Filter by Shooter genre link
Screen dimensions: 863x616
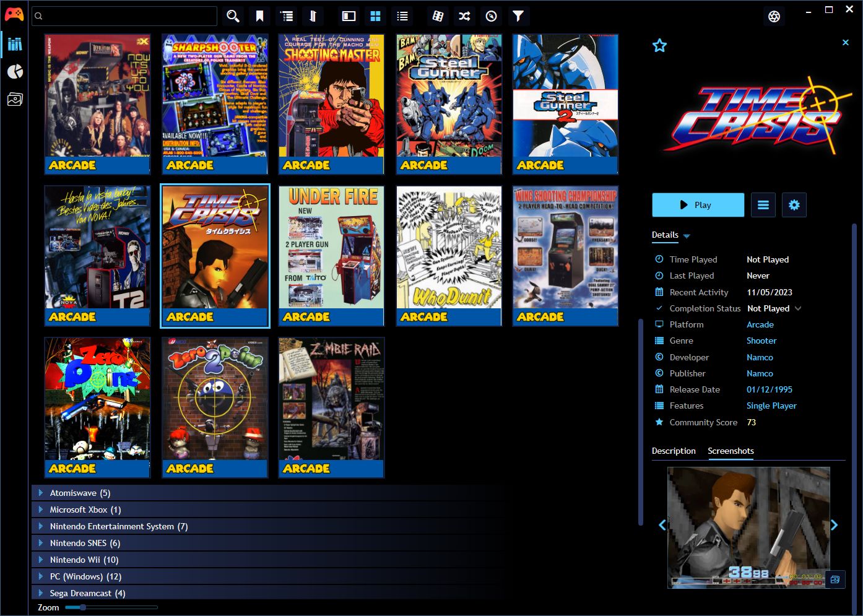pyautogui.click(x=761, y=341)
